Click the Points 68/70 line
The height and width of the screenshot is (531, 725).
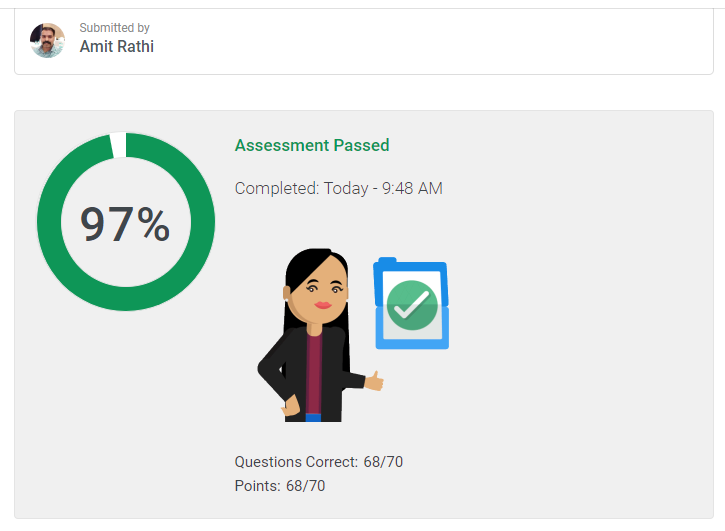click(280, 486)
